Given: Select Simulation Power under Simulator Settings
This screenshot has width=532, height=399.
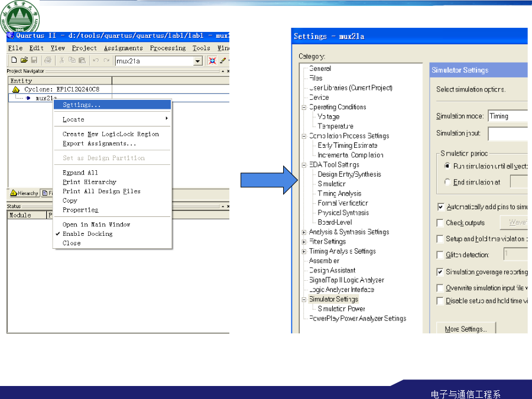Looking at the screenshot, I should point(341,309).
